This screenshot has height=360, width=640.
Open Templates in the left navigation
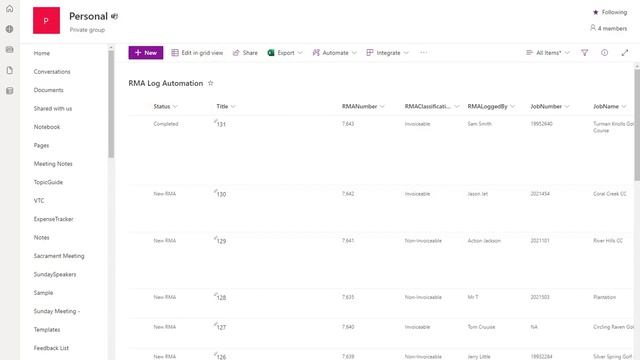coord(47,330)
